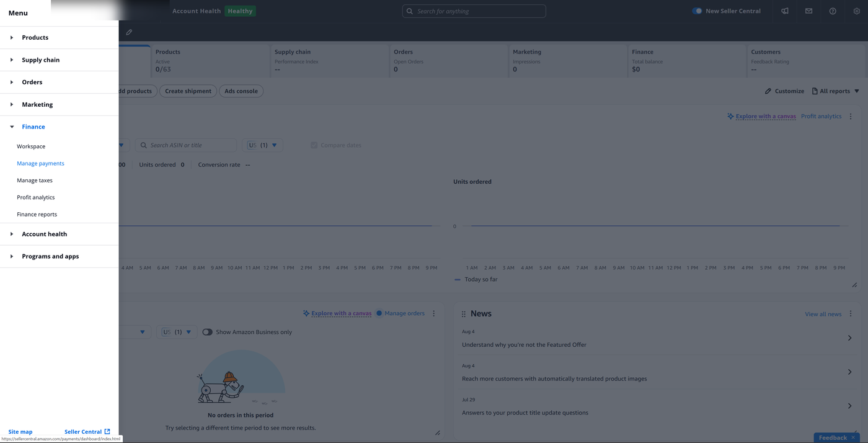
Task: Select the Customers Feedback Rating card
Action: tap(806, 61)
